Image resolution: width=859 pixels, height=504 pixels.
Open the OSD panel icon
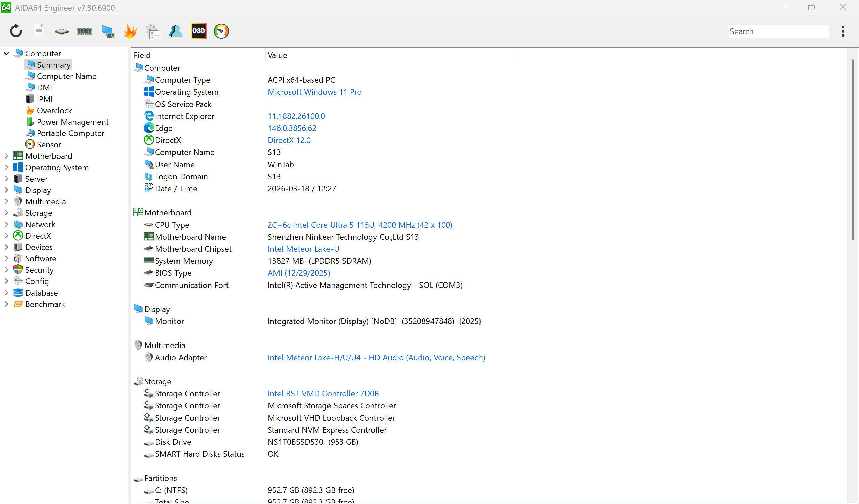[x=198, y=31]
